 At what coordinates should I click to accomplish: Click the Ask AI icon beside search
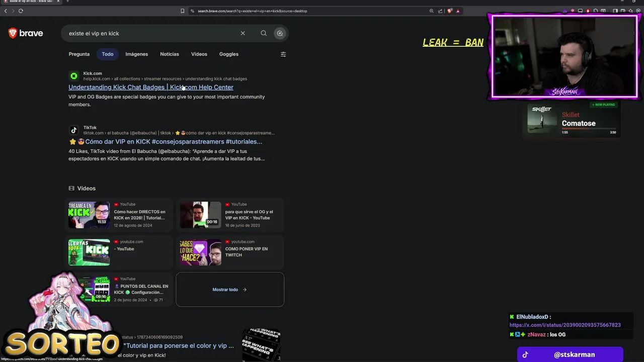coord(280,33)
